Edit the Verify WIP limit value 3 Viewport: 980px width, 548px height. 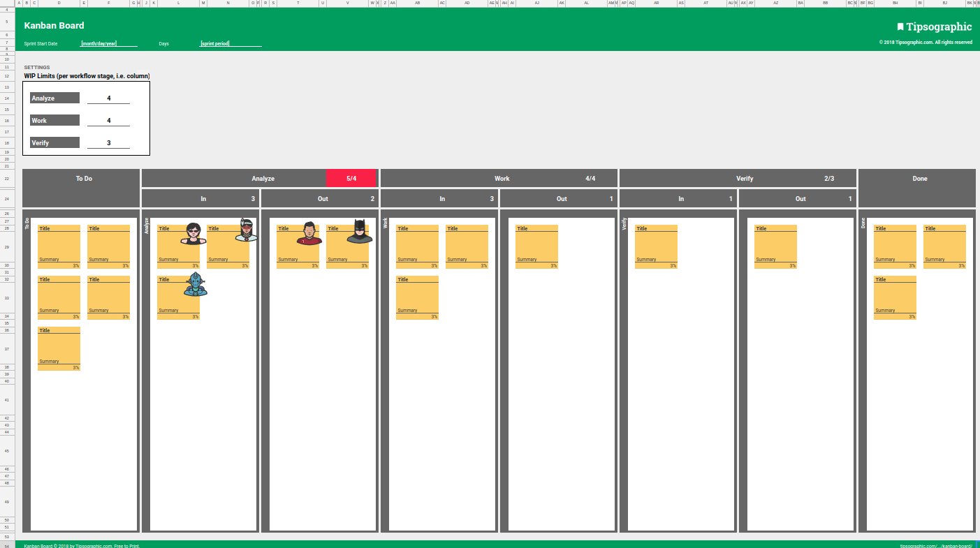click(x=108, y=142)
